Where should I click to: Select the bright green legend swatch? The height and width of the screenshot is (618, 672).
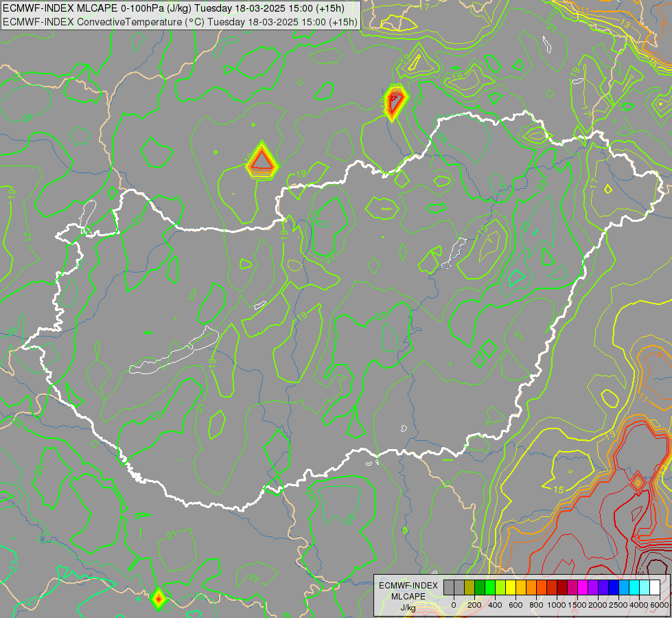(x=490, y=588)
